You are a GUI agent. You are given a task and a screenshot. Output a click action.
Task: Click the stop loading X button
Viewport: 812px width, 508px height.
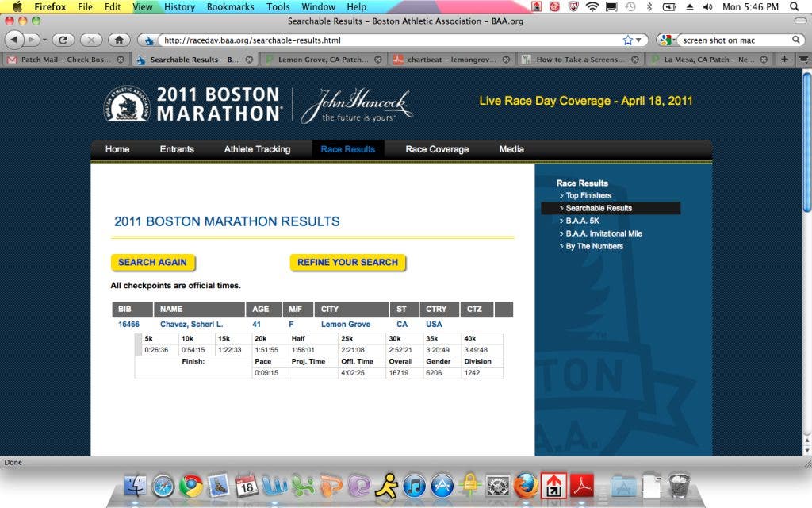click(91, 40)
